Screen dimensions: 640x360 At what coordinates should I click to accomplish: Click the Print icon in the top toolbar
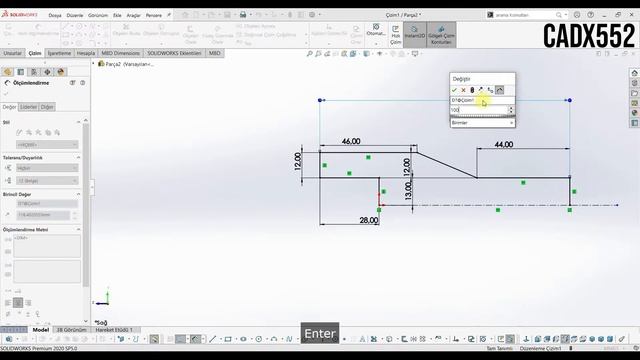point(243,15)
